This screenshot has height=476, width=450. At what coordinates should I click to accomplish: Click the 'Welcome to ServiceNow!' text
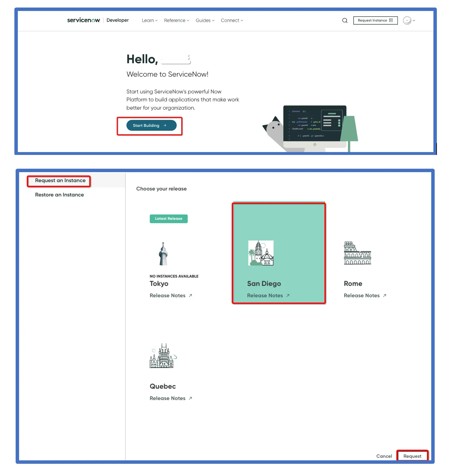click(167, 74)
